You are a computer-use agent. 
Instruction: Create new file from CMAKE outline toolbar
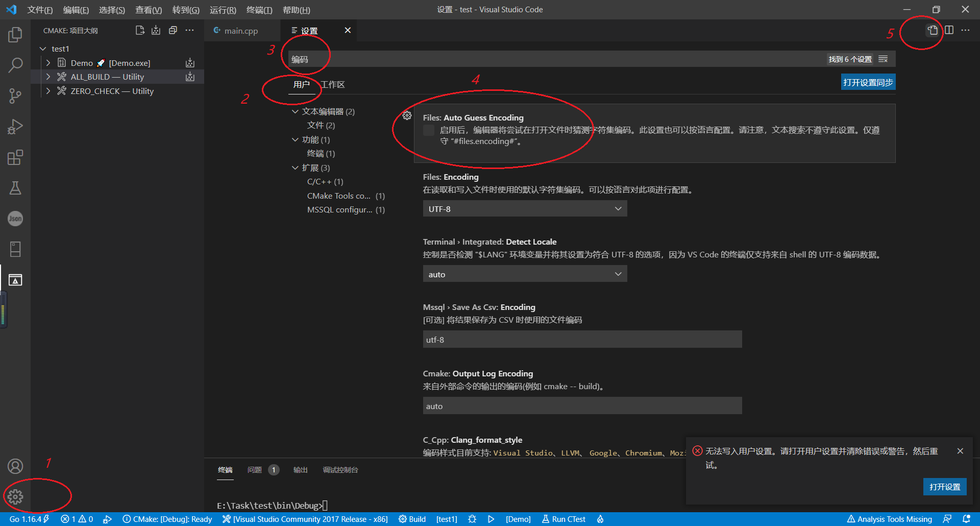139,30
